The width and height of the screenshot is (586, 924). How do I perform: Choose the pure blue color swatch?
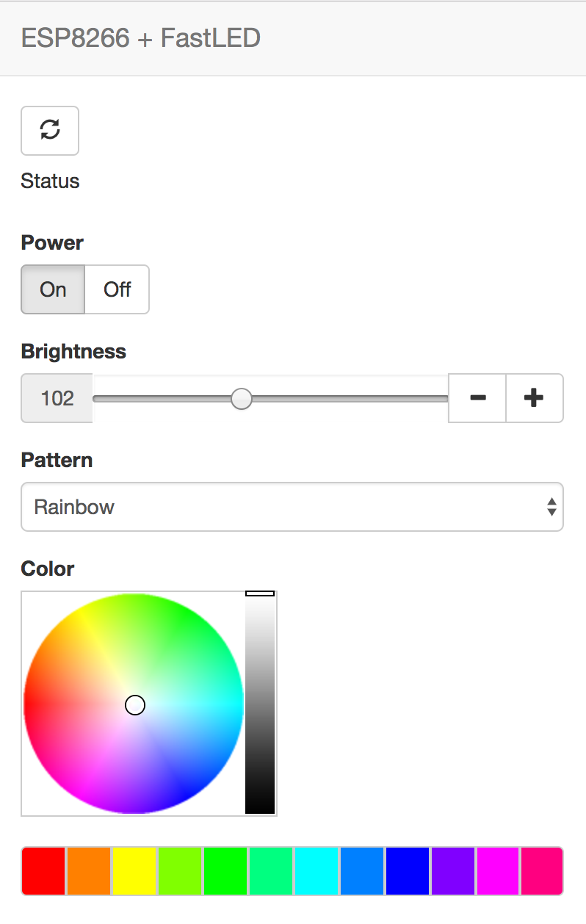[x=408, y=871]
